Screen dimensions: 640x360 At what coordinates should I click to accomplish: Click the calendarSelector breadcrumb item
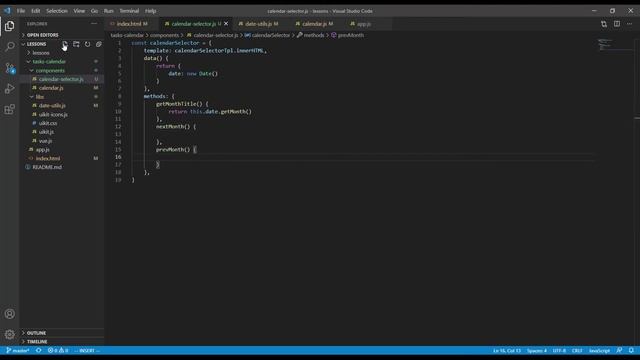click(x=267, y=36)
